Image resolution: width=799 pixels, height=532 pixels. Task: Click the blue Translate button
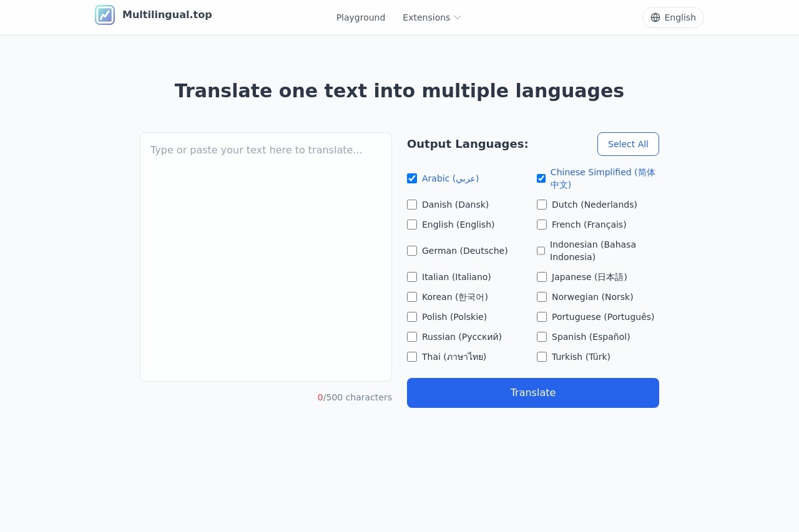[533, 393]
